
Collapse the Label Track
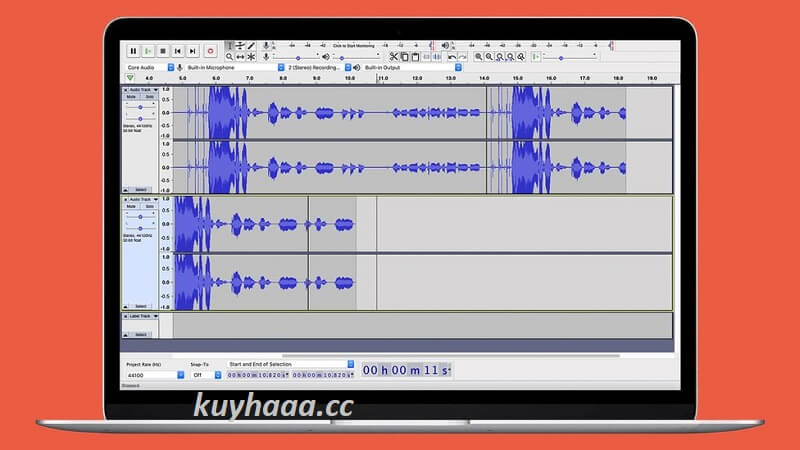coord(126,335)
